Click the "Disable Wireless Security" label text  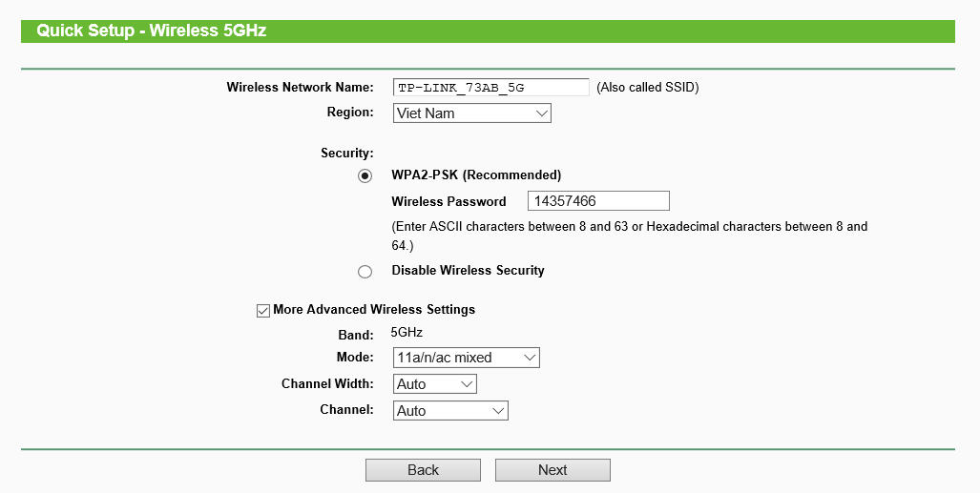[x=468, y=271]
